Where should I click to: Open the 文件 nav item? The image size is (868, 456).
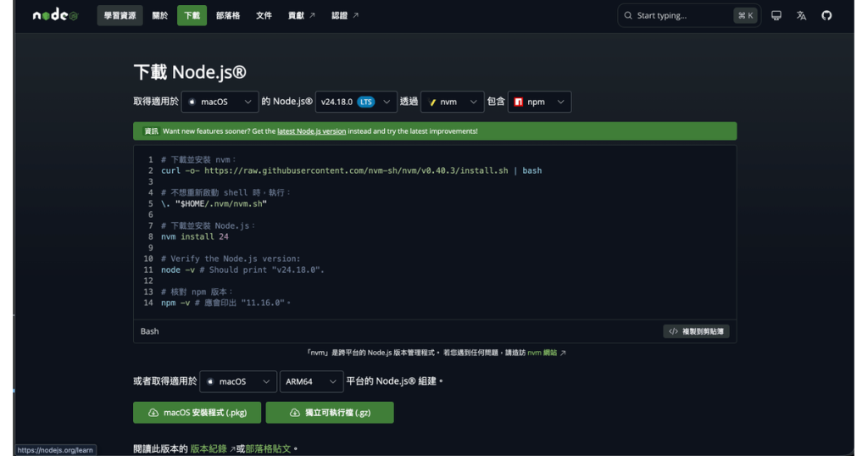pos(264,15)
